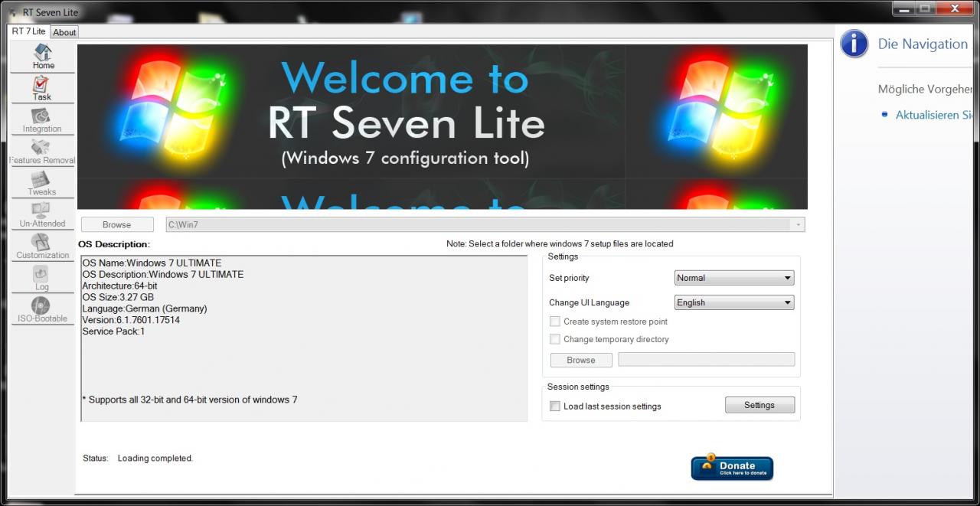Viewport: 980px width, 506px height.
Task: Switch to the RT 7 Lite tab
Action: coord(28,31)
